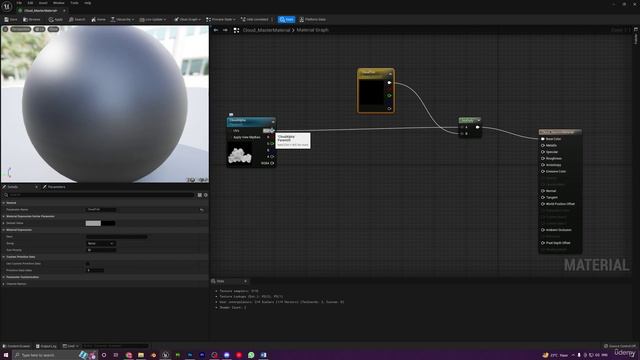Open the Details settings gear icon
Viewport: 640px width, 360px height.
[x=205, y=195]
